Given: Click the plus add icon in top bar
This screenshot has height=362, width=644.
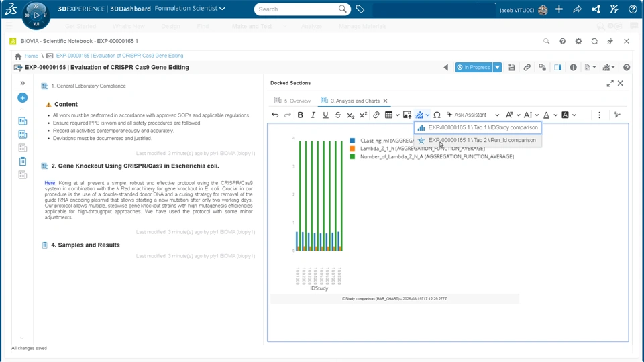Looking at the screenshot, I should [x=559, y=9].
